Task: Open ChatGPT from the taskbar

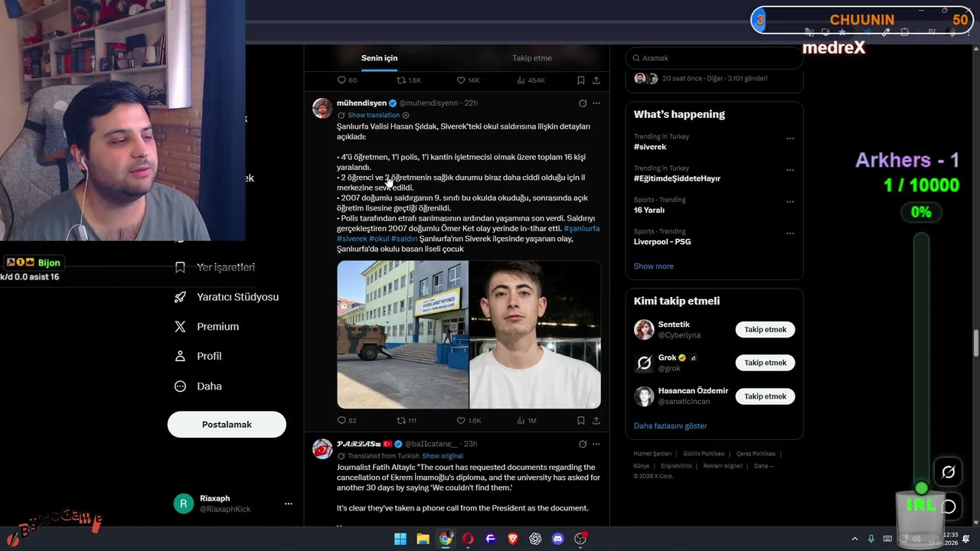Action: (535, 539)
